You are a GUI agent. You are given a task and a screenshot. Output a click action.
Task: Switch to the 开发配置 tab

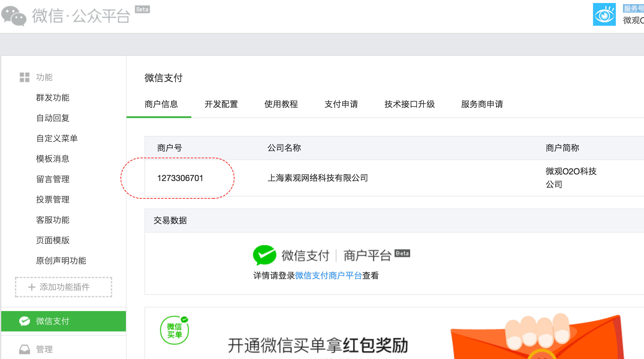[221, 104]
